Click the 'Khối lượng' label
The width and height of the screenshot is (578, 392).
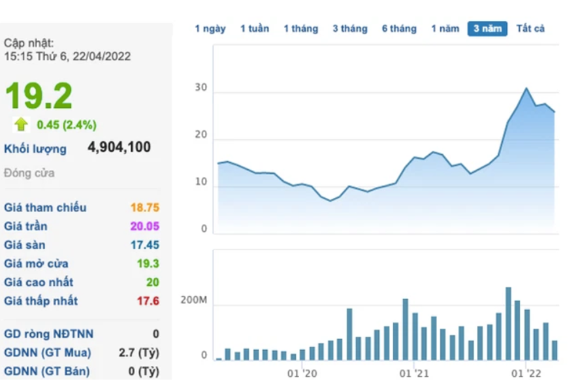35,149
